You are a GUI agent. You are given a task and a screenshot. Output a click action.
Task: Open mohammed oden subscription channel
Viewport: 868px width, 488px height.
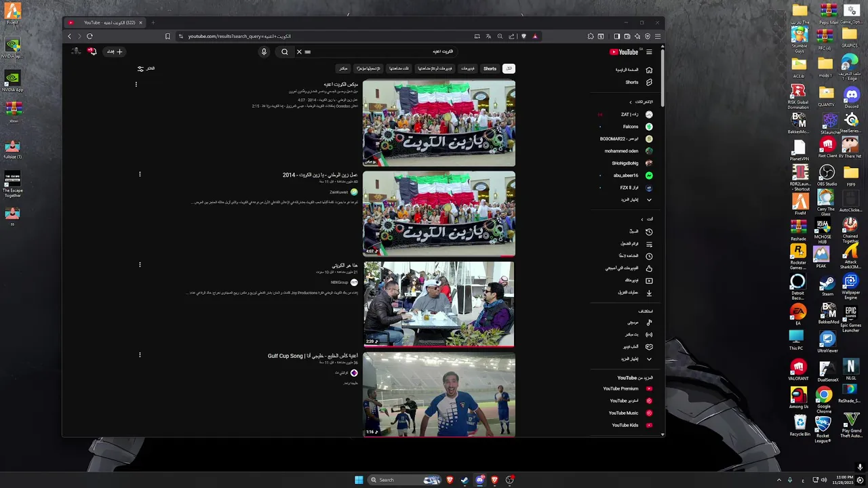point(627,151)
